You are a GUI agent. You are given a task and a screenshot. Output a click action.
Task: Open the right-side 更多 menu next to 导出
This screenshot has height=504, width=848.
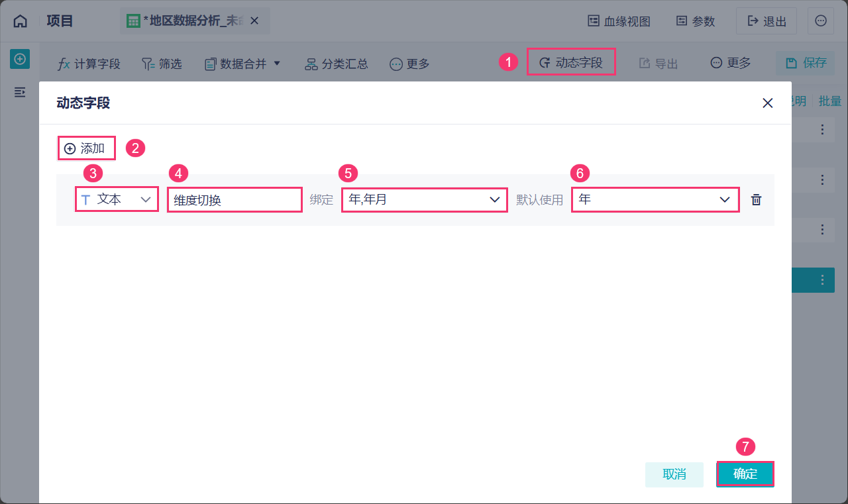coord(731,63)
